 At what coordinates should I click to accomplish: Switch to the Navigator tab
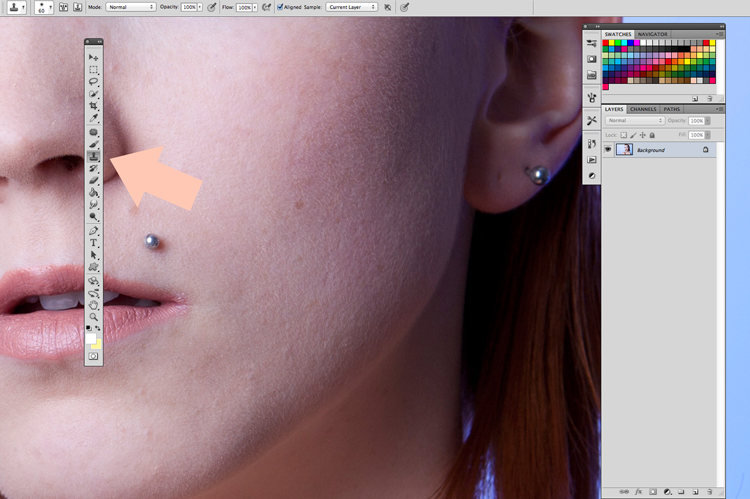(652, 34)
